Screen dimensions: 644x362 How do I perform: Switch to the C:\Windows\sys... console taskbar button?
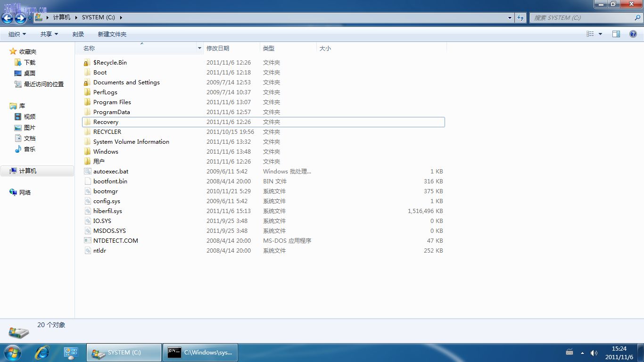pos(200,353)
